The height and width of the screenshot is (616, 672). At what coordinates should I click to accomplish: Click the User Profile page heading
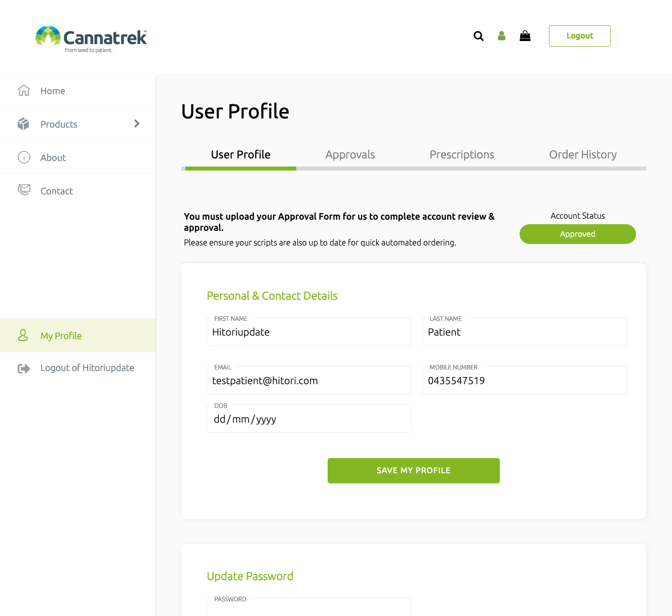[x=235, y=111]
